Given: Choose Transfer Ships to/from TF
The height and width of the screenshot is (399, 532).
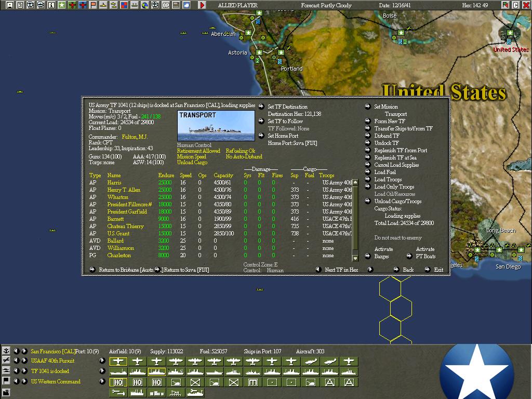Looking at the screenshot, I should click(403, 129).
